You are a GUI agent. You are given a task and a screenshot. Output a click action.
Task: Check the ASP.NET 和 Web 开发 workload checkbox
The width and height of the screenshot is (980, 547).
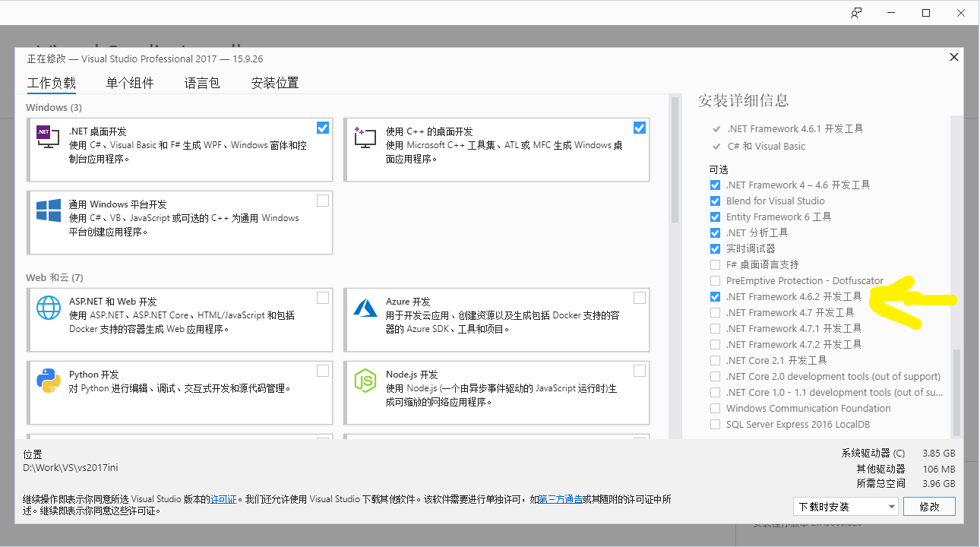(x=323, y=298)
